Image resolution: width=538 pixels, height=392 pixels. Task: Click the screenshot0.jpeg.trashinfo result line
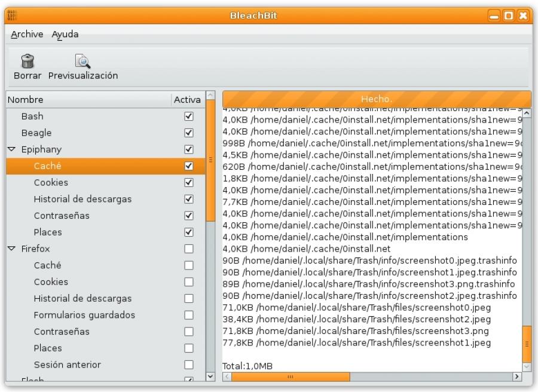click(x=369, y=261)
